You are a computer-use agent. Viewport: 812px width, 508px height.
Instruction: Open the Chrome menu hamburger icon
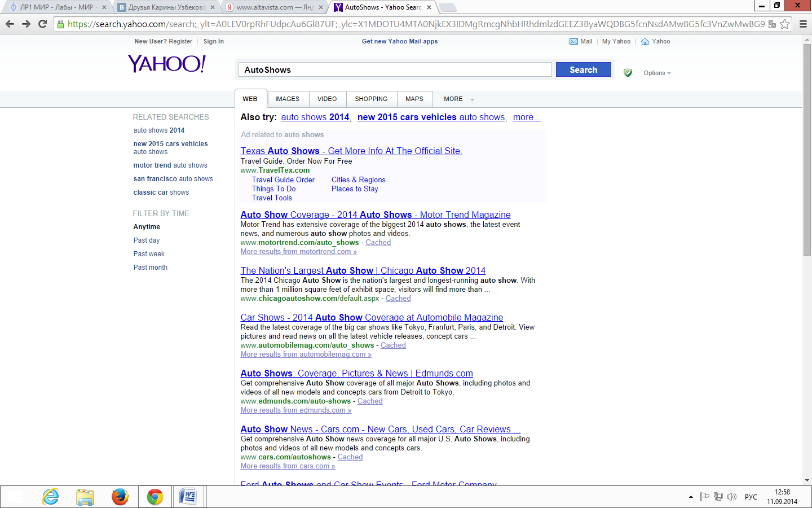803,24
